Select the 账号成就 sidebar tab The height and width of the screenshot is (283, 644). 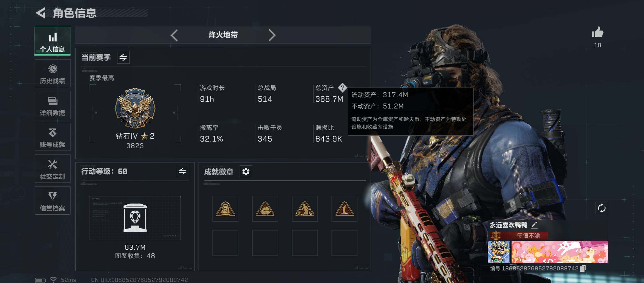(52, 137)
